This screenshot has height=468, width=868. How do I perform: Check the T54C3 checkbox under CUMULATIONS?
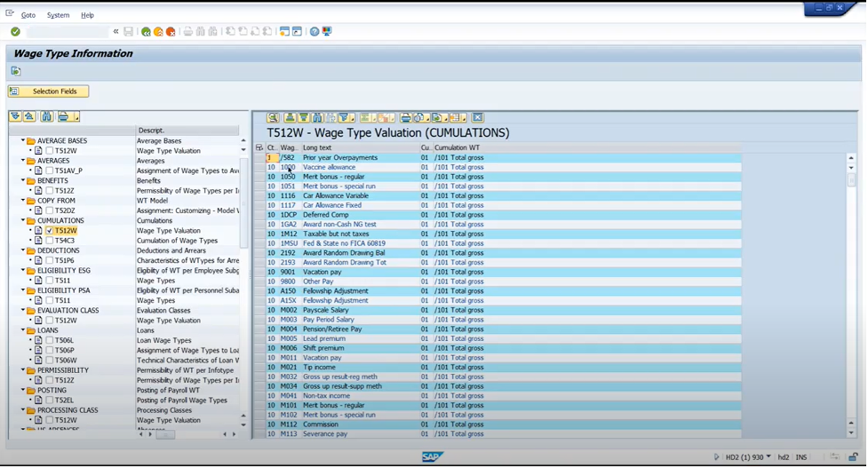tap(50, 241)
